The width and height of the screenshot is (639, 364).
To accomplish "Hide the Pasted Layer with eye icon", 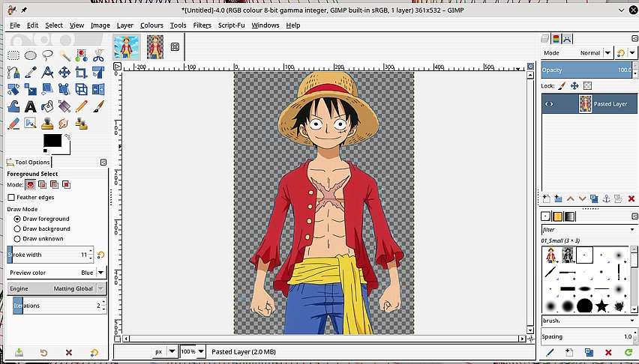I will (549, 104).
